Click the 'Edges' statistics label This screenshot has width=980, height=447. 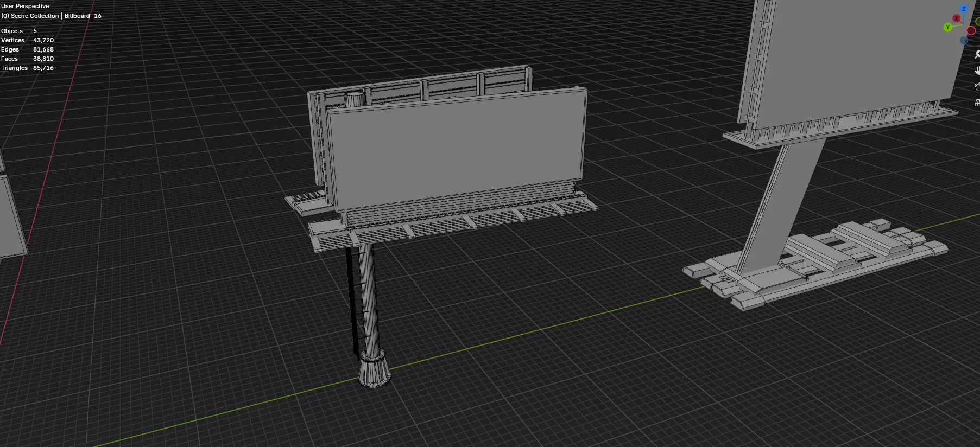click(x=10, y=49)
